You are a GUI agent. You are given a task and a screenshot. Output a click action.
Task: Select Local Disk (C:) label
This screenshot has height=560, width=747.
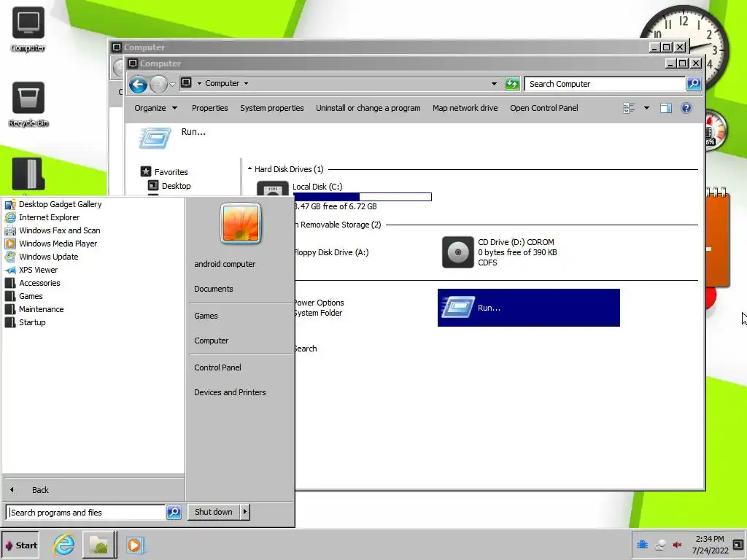(317, 187)
